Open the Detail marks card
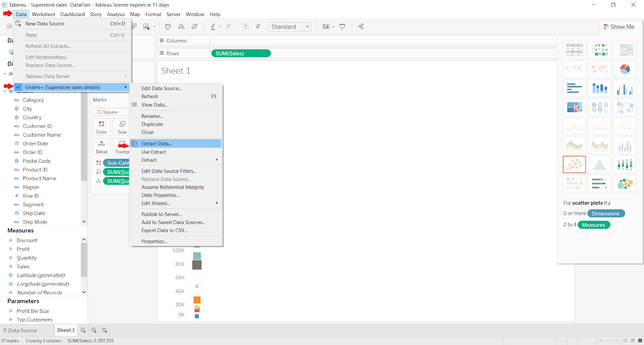 [x=101, y=147]
